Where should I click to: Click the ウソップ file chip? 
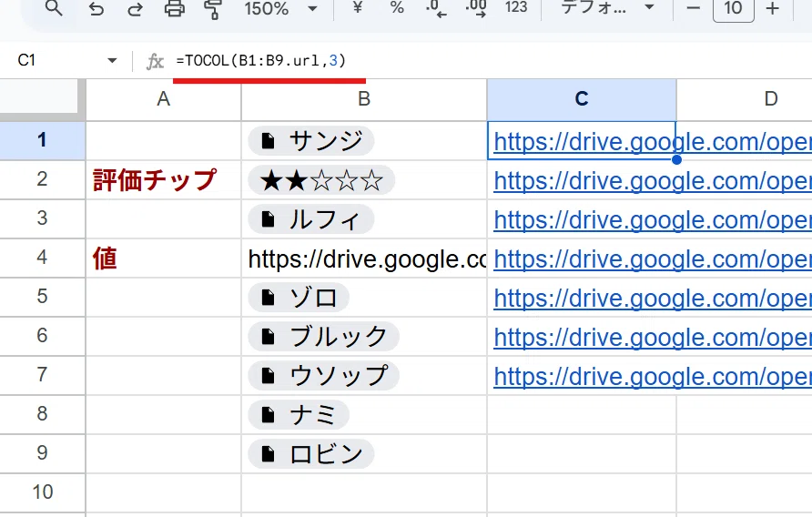pyautogui.click(x=323, y=376)
